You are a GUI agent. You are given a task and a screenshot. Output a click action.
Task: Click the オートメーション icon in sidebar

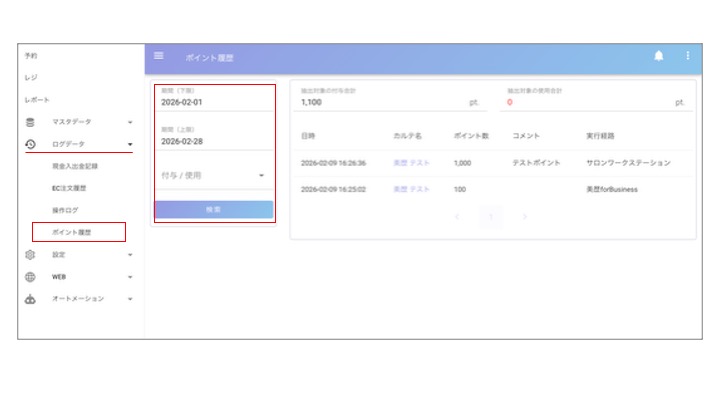tap(30, 299)
